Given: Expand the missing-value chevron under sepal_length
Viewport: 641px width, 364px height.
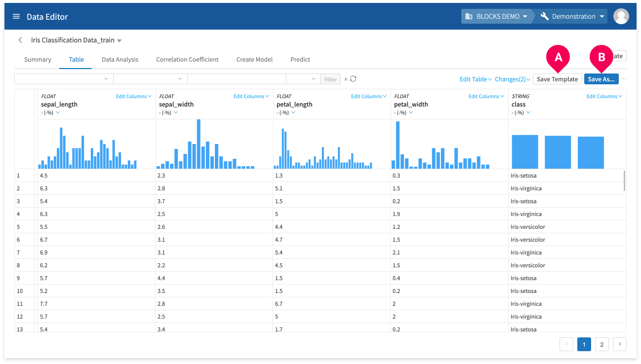Looking at the screenshot, I should click(x=58, y=112).
